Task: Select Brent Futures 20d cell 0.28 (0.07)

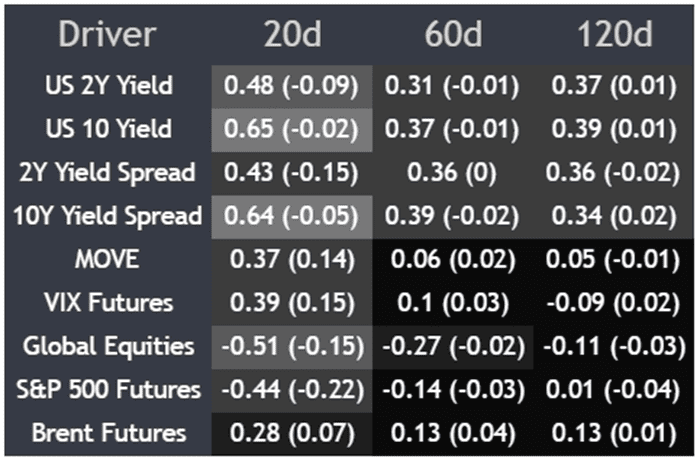Action: coord(291,433)
